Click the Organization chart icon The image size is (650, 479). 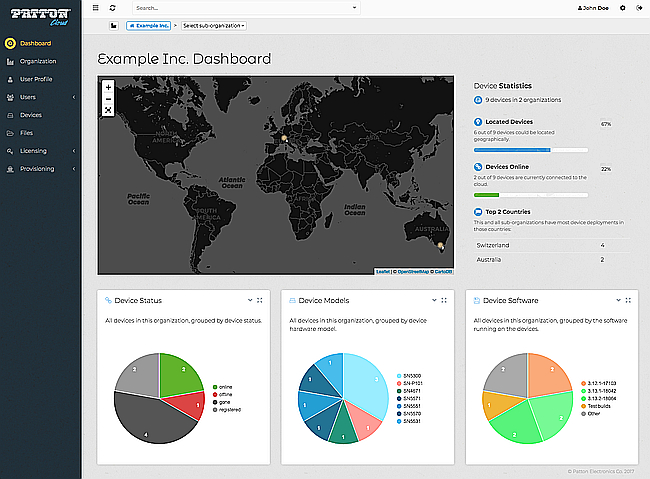[x=10, y=61]
